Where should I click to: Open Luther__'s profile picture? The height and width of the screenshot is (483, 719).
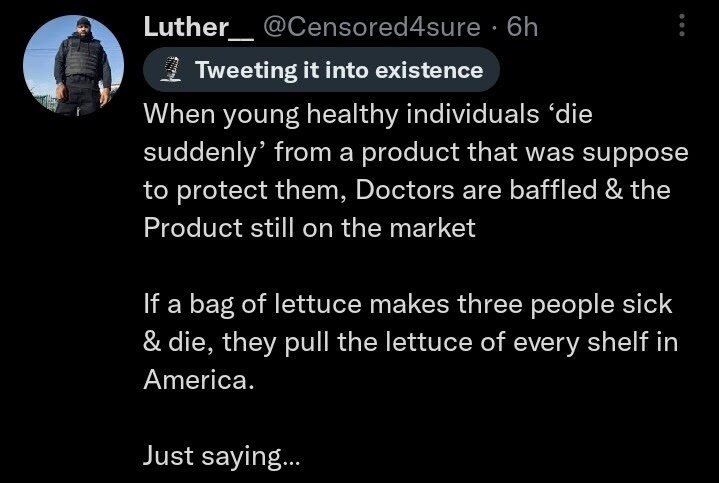(73, 66)
